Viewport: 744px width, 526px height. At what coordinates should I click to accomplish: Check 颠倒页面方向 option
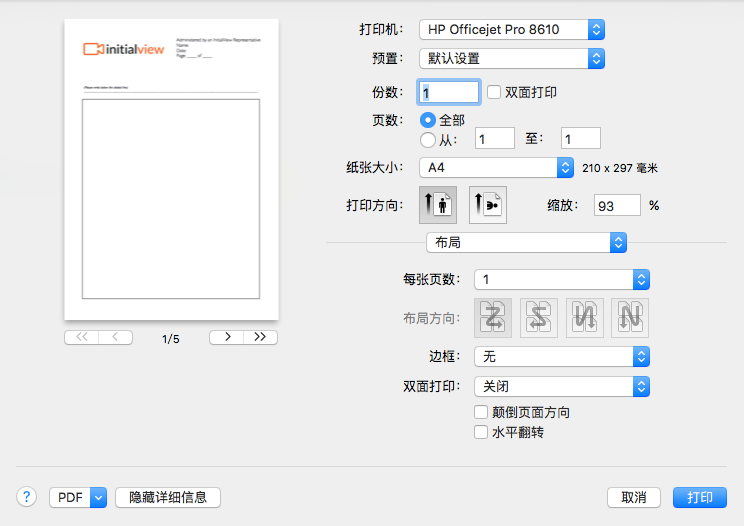click(480, 412)
